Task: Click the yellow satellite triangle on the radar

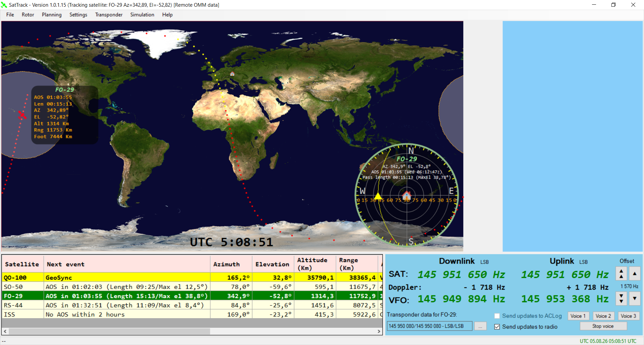Action: click(x=378, y=196)
